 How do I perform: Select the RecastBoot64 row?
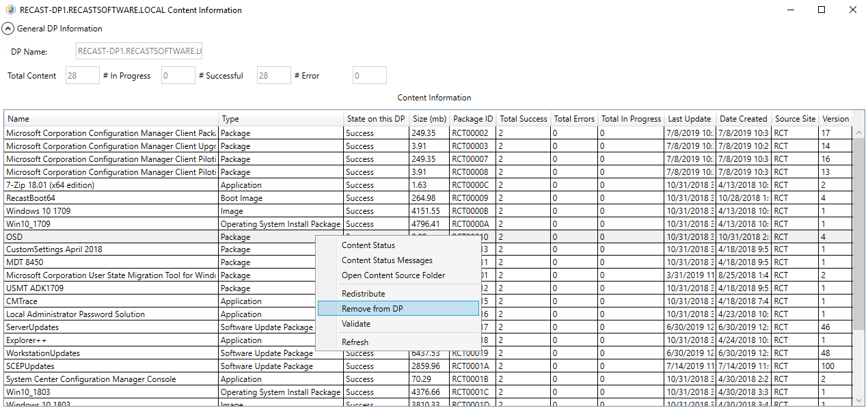pos(429,198)
